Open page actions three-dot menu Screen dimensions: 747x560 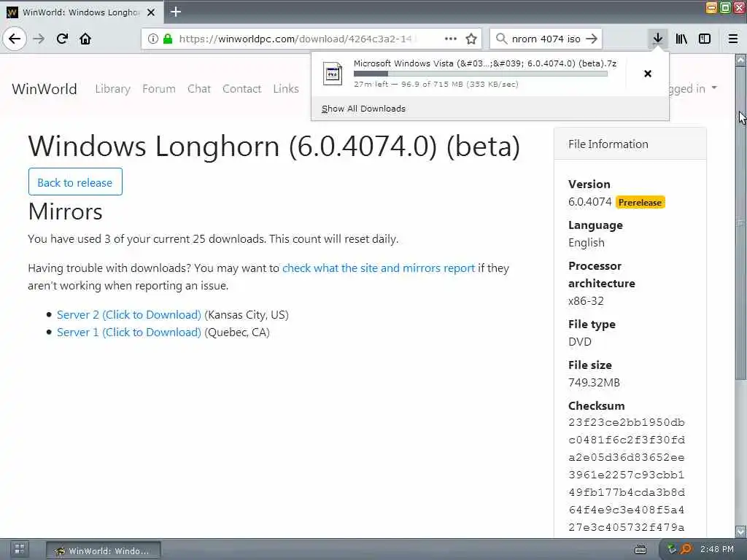coord(451,39)
